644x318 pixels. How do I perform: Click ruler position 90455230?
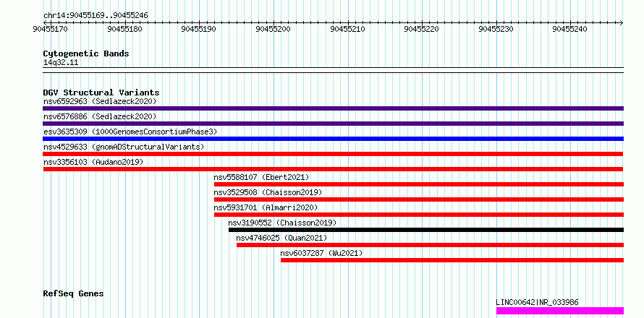point(496,29)
